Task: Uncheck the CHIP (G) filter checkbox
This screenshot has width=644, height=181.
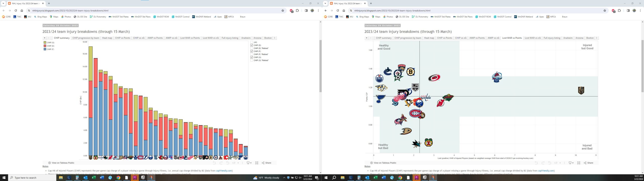Action: [x=252, y=57]
